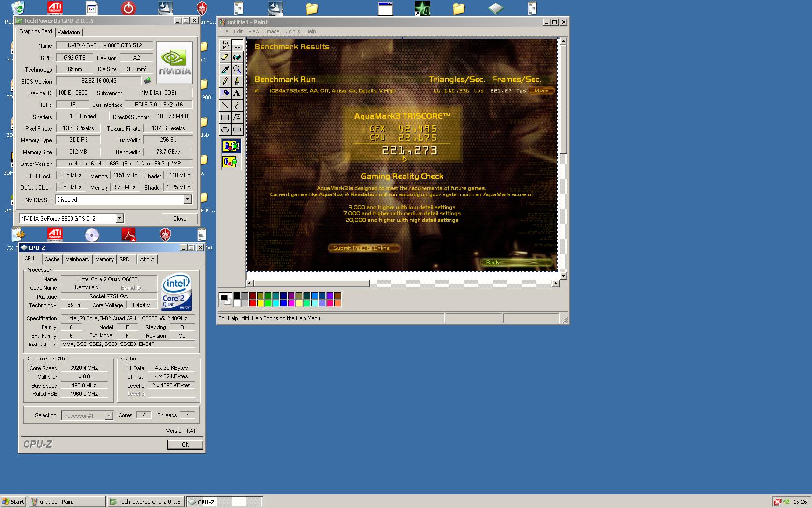The width and height of the screenshot is (812, 508).
Task: Click the OK button in CPU-Z
Action: [185, 445]
